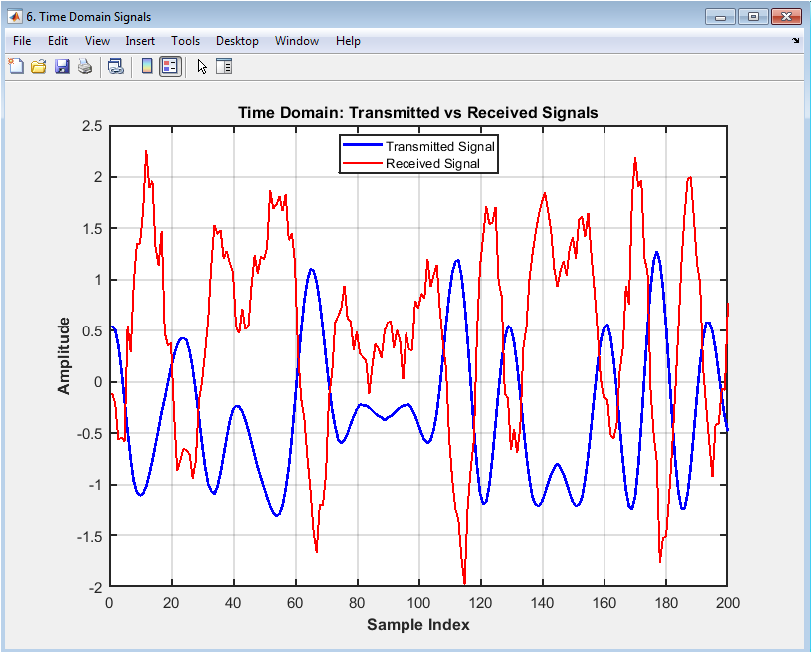Save the figure using the floppy disk icon
Image resolution: width=812 pixels, height=653 pixels.
point(62,67)
